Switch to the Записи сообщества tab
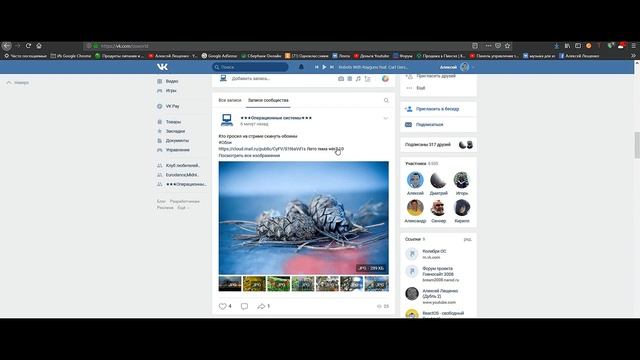Screen dimensions: 640x360 tap(268, 100)
